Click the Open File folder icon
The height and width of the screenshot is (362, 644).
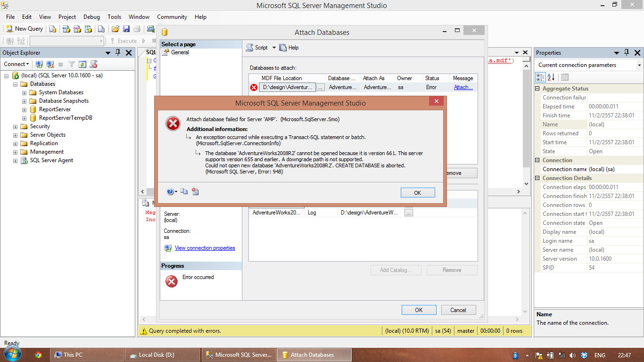click(x=115, y=29)
